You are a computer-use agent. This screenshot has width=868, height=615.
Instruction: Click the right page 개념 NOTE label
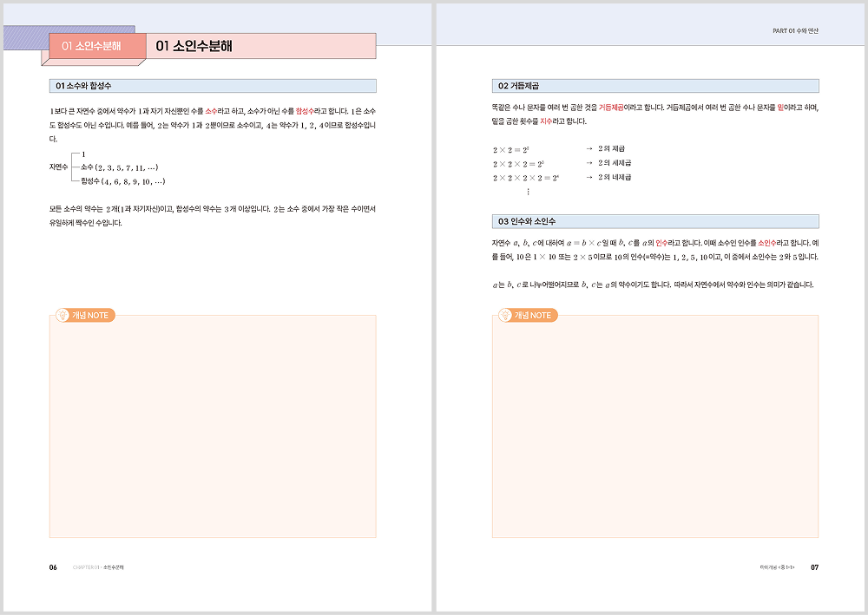coord(533,316)
